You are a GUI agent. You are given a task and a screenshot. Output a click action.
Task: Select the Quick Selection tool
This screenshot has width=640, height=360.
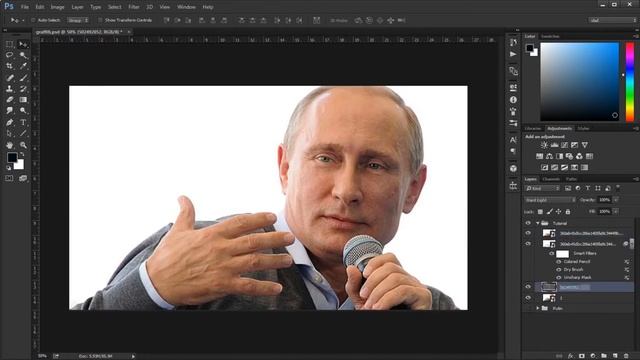coord(23,55)
